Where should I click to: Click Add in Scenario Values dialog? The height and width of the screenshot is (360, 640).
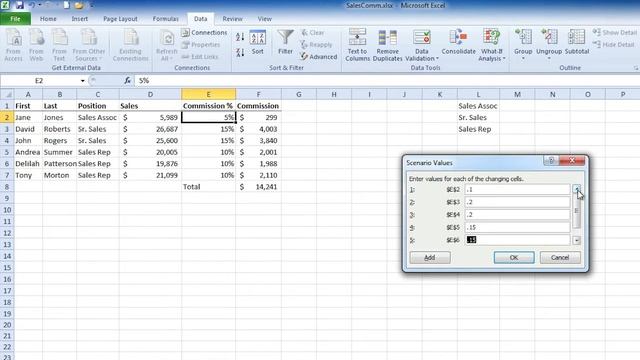click(430, 258)
